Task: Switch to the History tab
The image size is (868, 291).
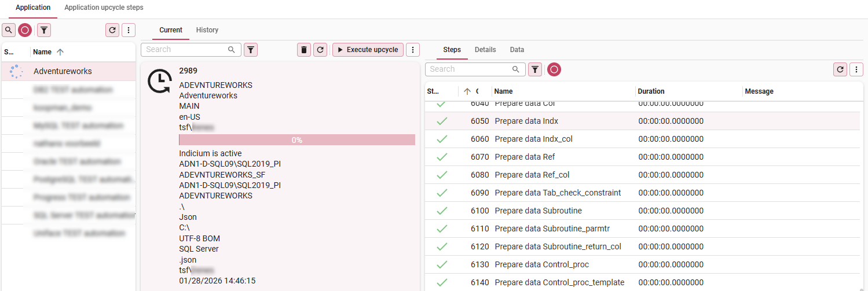Action: pos(207,30)
